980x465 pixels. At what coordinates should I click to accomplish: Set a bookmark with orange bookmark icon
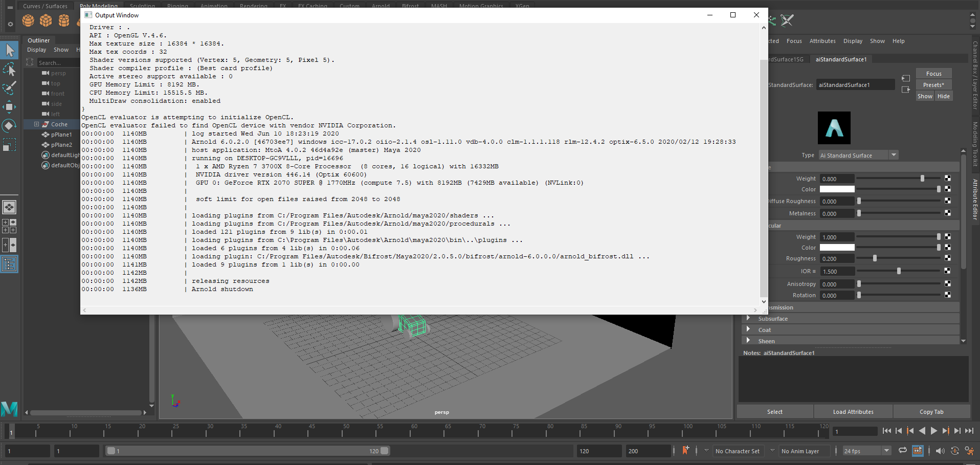pos(685,450)
